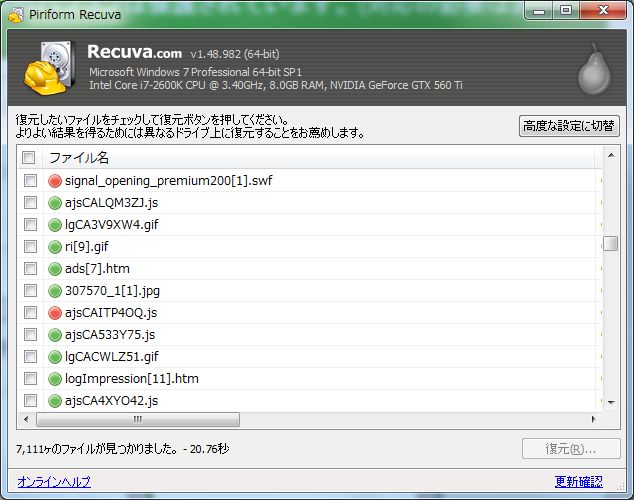The width and height of the screenshot is (634, 500).
Task: Select file name ads[7].htm
Action: coord(97,269)
